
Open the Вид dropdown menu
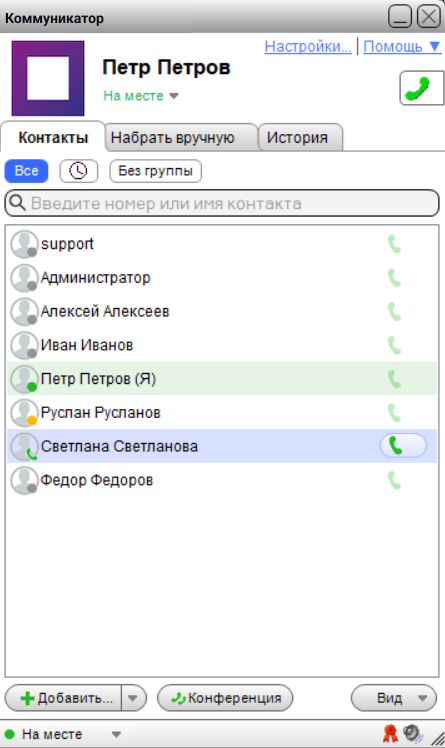pos(394,698)
